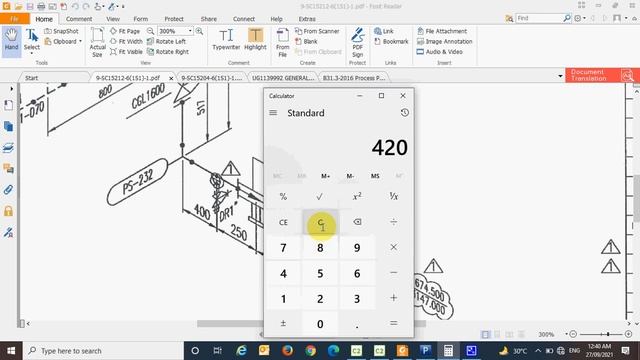640x360 pixels.
Task: Rotate the page left
Action: (167, 41)
